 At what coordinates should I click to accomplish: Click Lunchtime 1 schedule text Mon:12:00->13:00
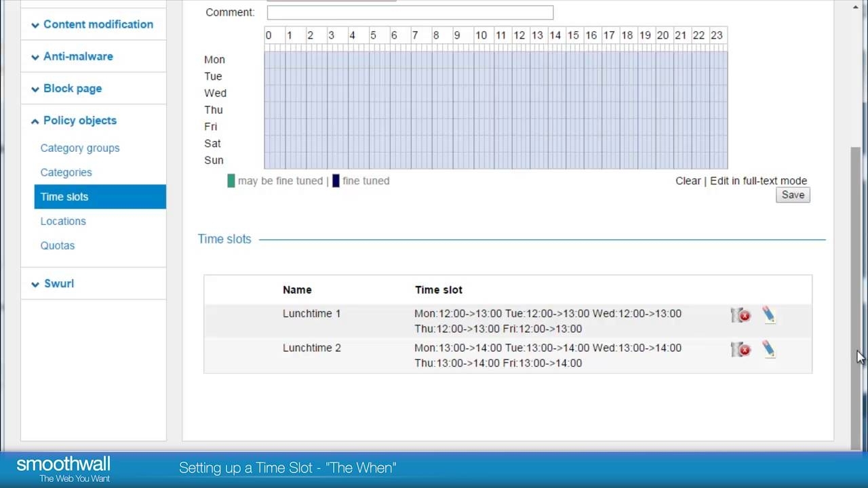click(458, 314)
